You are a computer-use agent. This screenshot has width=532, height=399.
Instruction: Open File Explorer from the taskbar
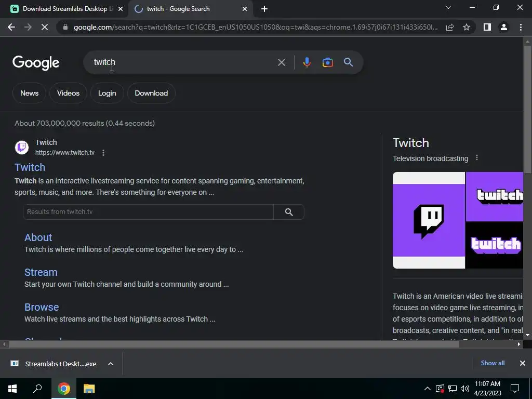[89, 389]
